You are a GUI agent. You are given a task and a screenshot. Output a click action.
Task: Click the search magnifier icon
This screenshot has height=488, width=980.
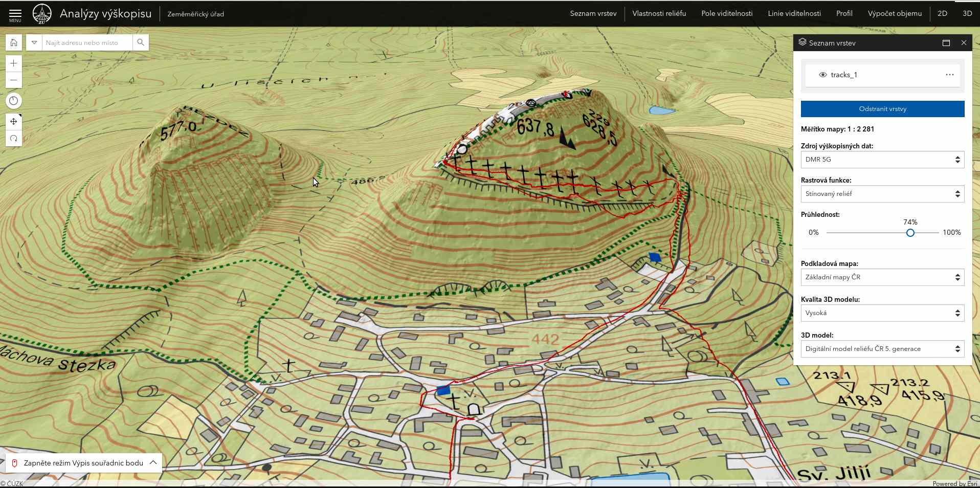click(x=141, y=42)
